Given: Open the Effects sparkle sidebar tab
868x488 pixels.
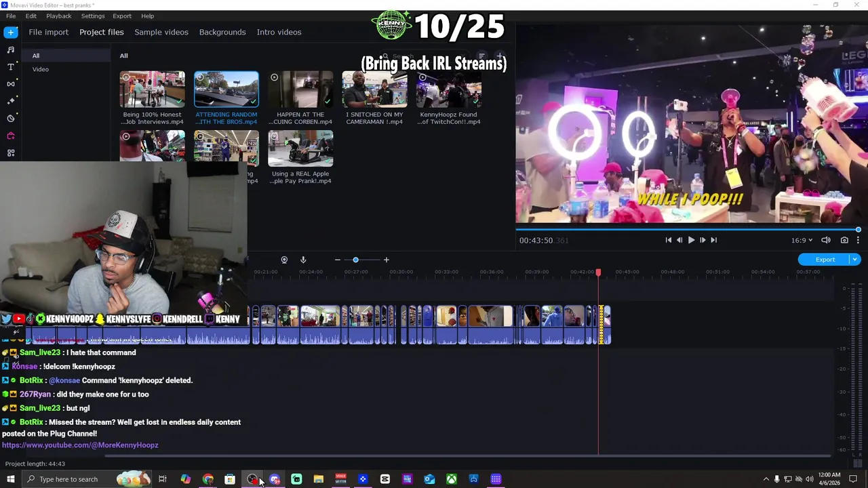Looking at the screenshot, I should click(x=10, y=101).
